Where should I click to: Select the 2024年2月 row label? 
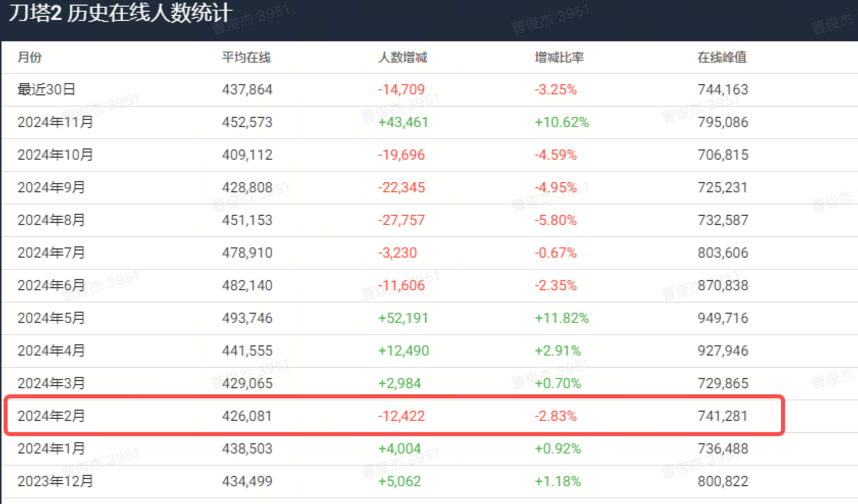[51, 416]
